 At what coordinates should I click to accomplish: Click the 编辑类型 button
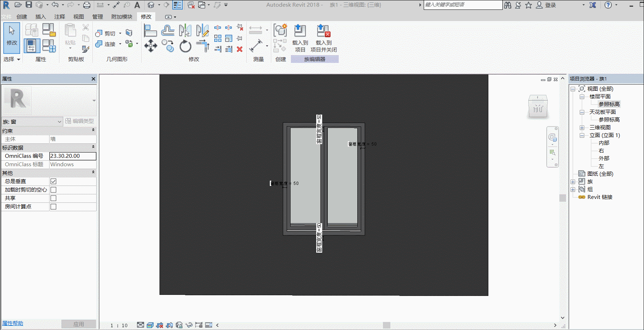pyautogui.click(x=80, y=121)
